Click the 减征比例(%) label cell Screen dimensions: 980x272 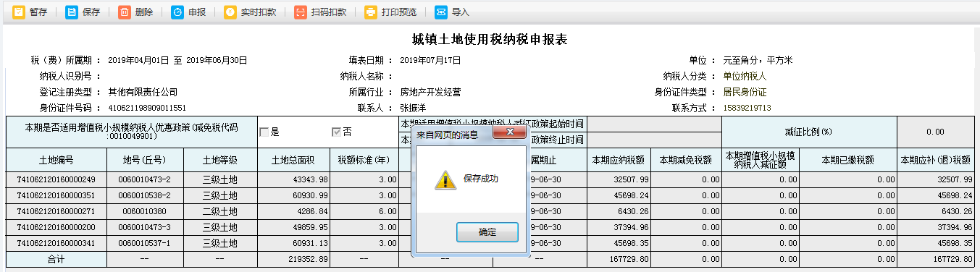point(809,132)
